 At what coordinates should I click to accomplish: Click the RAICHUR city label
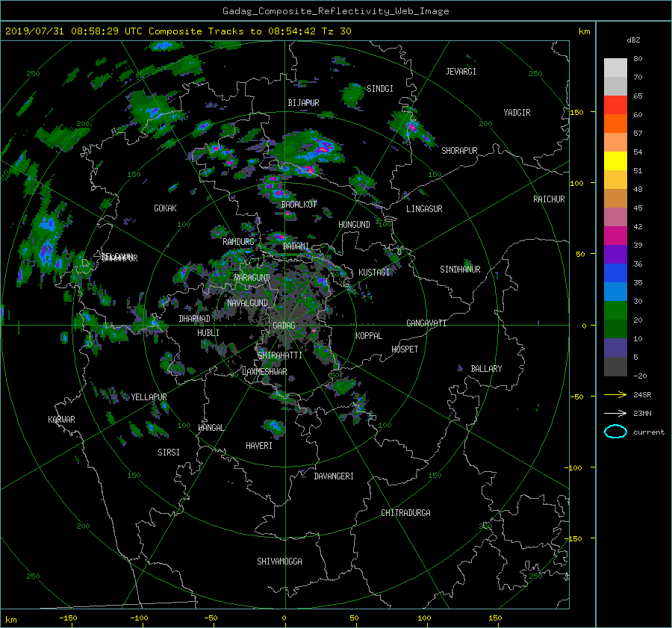click(x=549, y=199)
